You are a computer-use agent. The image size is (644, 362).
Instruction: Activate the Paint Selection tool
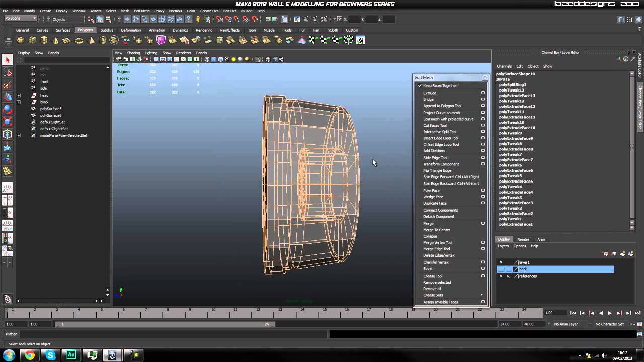point(7,85)
